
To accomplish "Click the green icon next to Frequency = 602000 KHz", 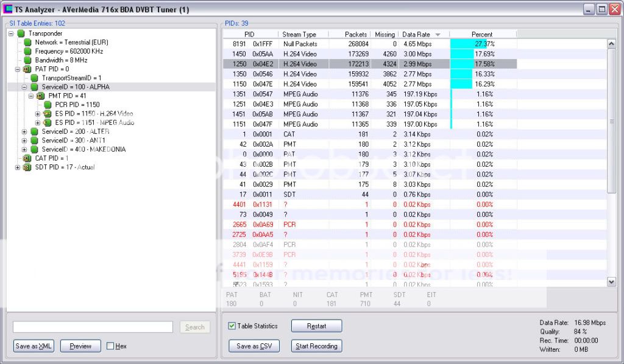I will click(x=27, y=51).
